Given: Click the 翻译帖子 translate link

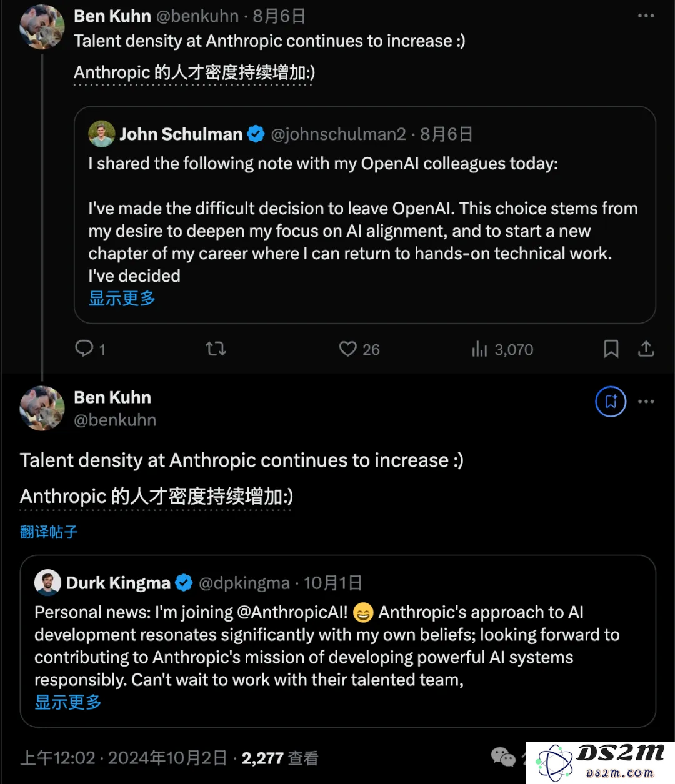Looking at the screenshot, I should (x=49, y=532).
